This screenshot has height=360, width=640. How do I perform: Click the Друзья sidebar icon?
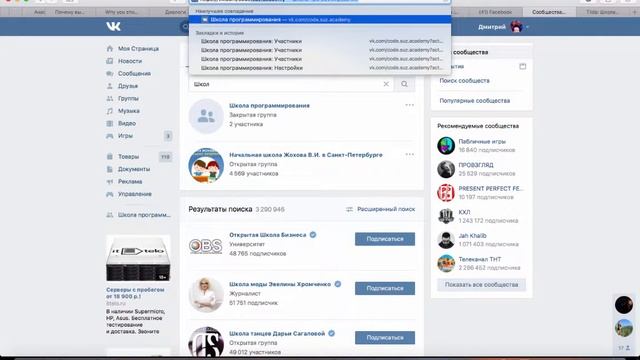[109, 86]
